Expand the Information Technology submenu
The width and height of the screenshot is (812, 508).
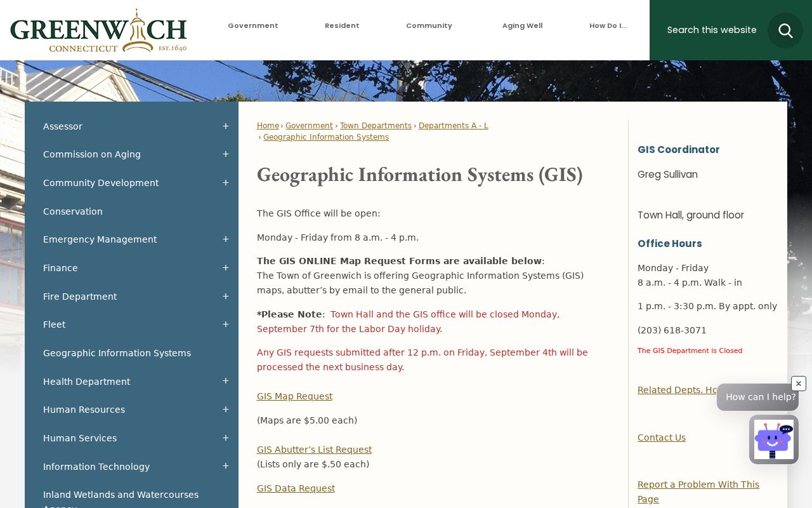click(225, 466)
